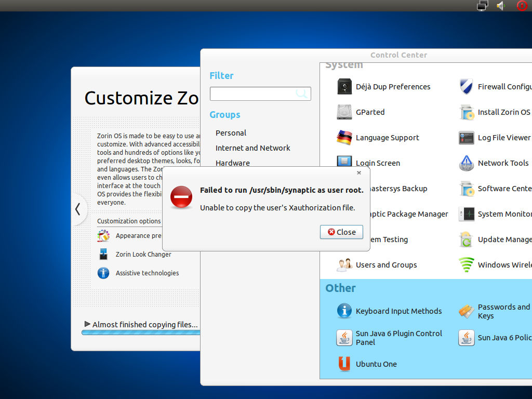Open Firewall Configuration shield icon
The height and width of the screenshot is (399, 532).
click(x=467, y=87)
